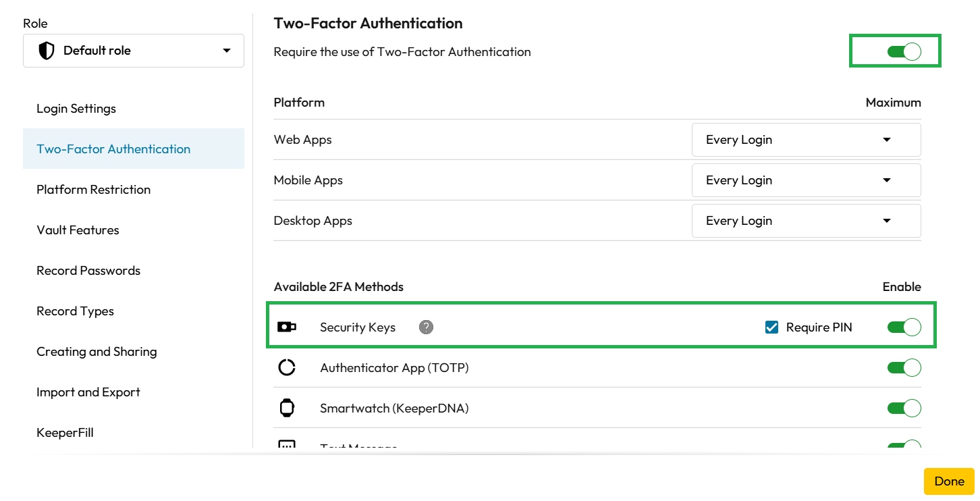Uncheck the Require PIN checkbox

(x=772, y=327)
